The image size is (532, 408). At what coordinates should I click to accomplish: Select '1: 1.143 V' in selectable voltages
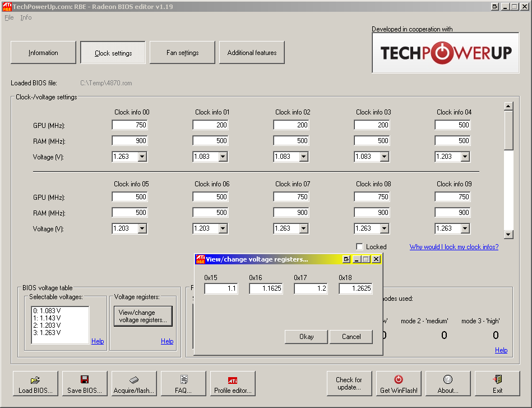47,318
